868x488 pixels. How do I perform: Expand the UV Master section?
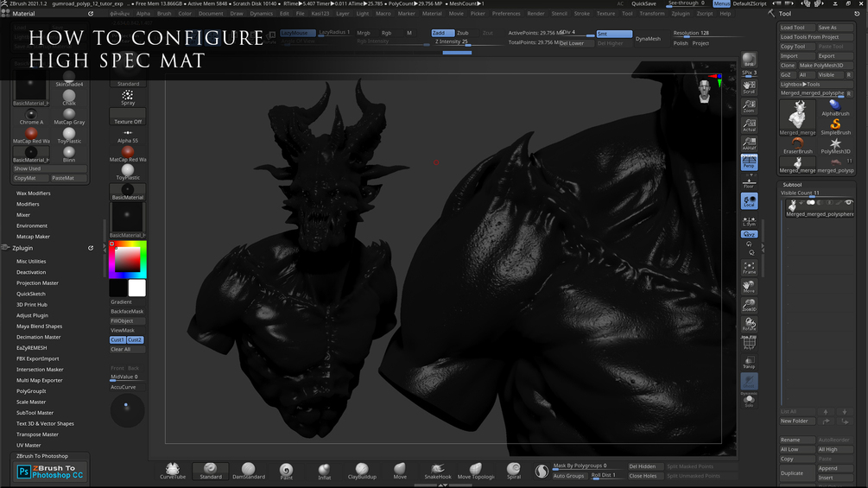(29, 445)
